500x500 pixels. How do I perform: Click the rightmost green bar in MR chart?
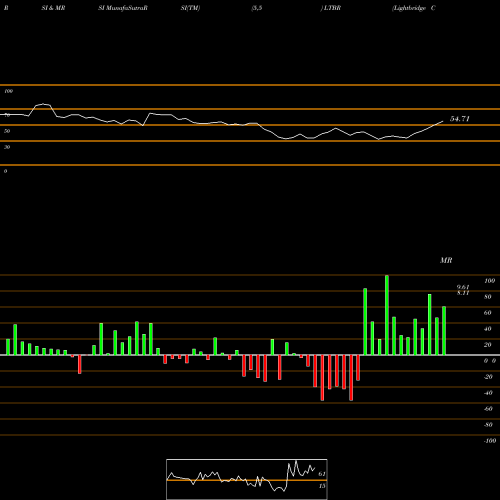pos(444,331)
